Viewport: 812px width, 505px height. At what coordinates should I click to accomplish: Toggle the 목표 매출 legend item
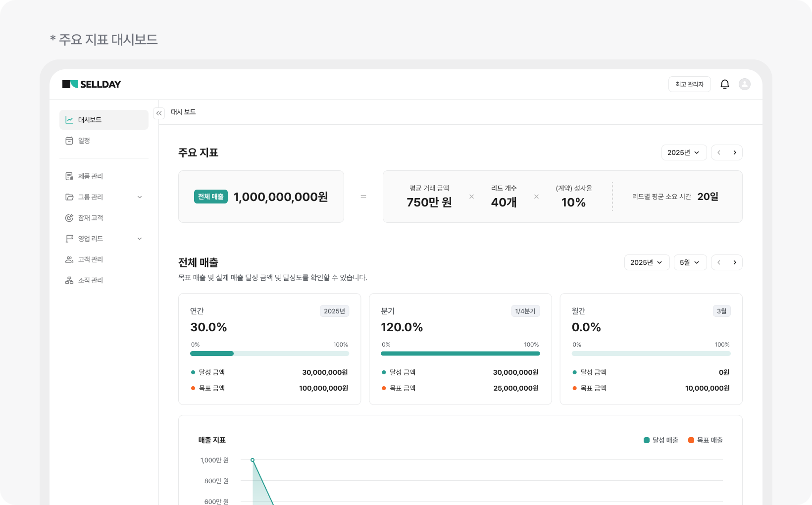click(706, 440)
